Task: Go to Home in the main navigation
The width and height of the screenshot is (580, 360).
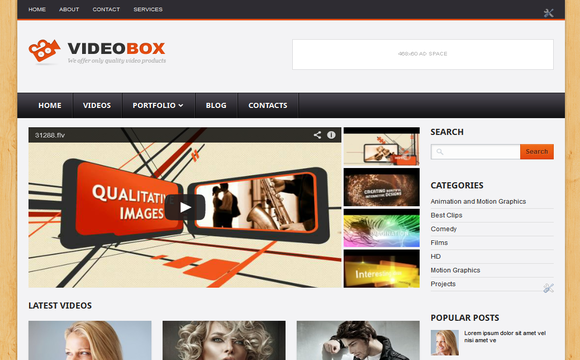Action: pos(50,105)
